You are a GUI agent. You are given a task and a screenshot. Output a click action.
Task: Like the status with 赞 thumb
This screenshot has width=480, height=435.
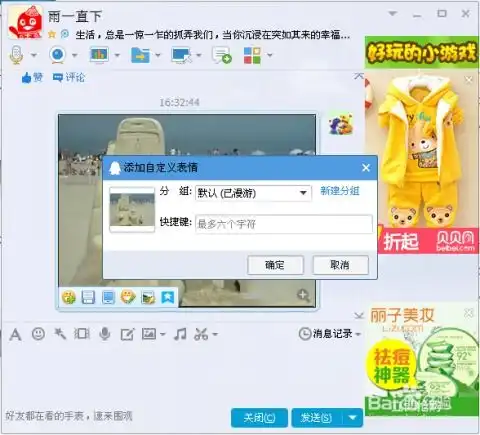(x=32, y=78)
